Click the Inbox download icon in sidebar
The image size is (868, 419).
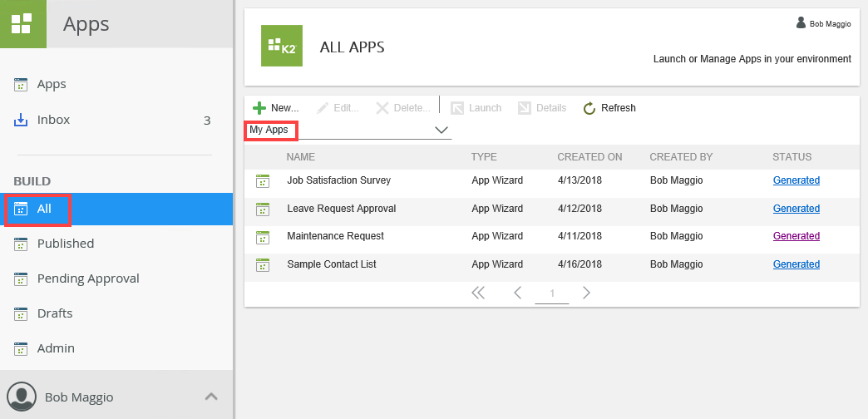(x=22, y=121)
